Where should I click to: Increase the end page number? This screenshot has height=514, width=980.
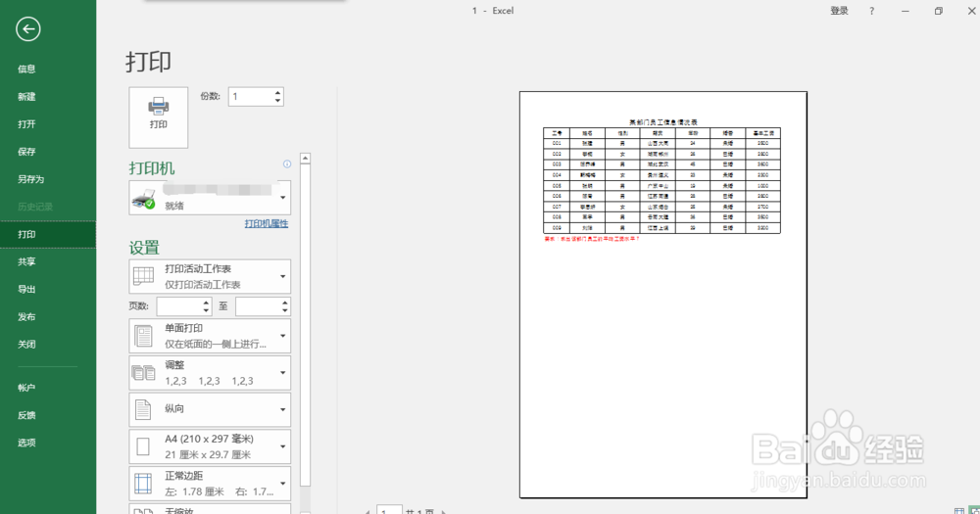(x=285, y=303)
